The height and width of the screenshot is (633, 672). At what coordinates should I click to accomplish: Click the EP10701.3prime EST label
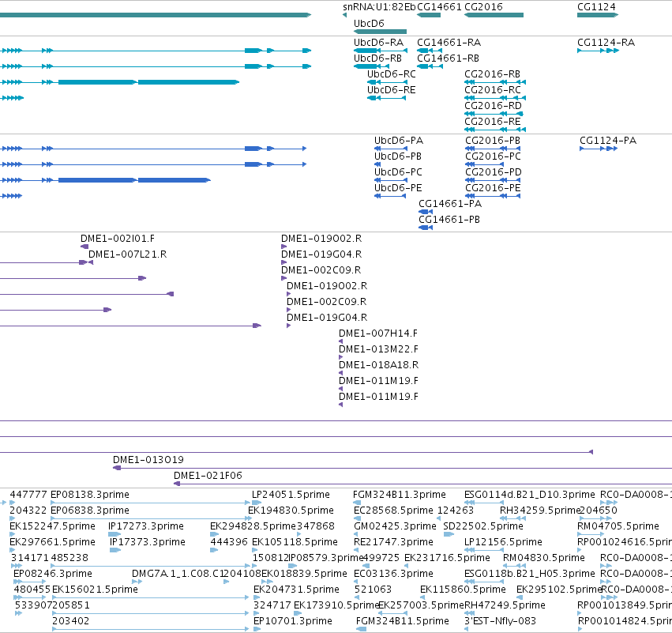click(x=293, y=621)
